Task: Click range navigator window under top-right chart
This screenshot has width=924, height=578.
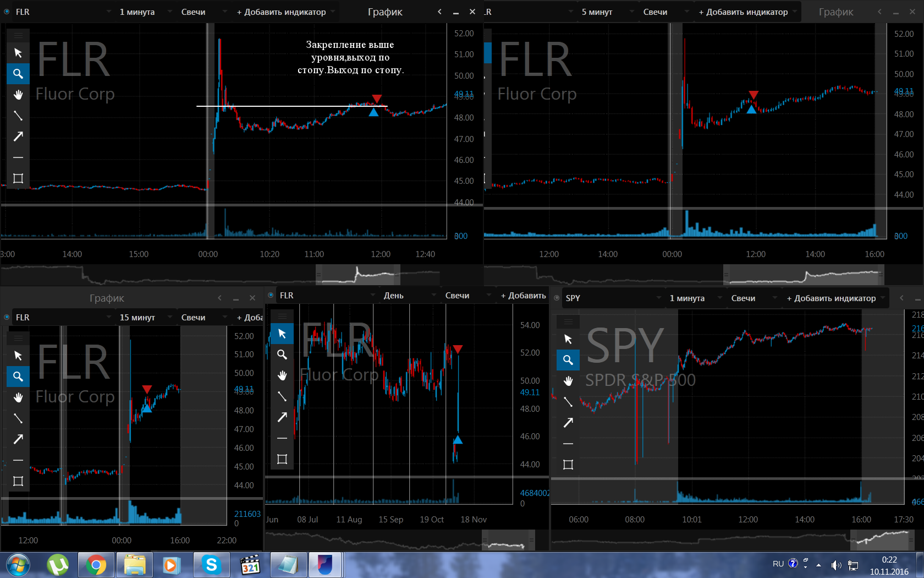Action: (x=804, y=275)
